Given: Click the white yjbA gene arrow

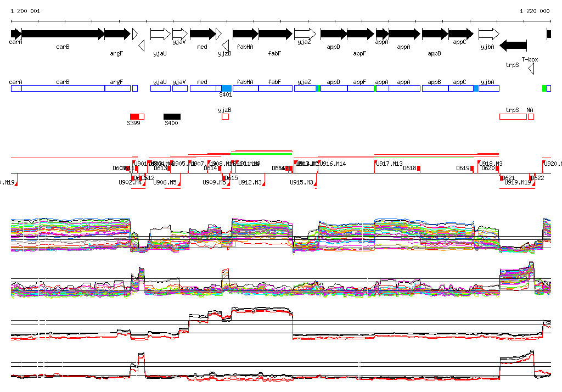Looking at the screenshot, I should pyautogui.click(x=489, y=34).
